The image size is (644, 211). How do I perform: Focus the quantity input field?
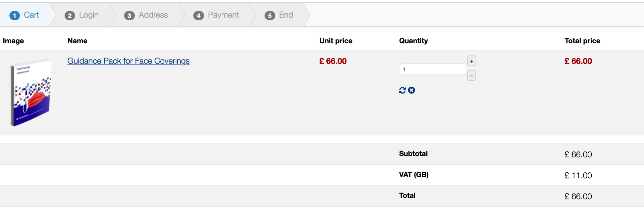coord(432,69)
